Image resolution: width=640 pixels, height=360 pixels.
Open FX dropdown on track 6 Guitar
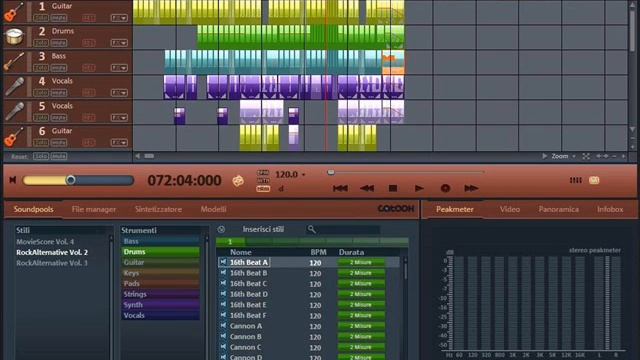click(119, 142)
